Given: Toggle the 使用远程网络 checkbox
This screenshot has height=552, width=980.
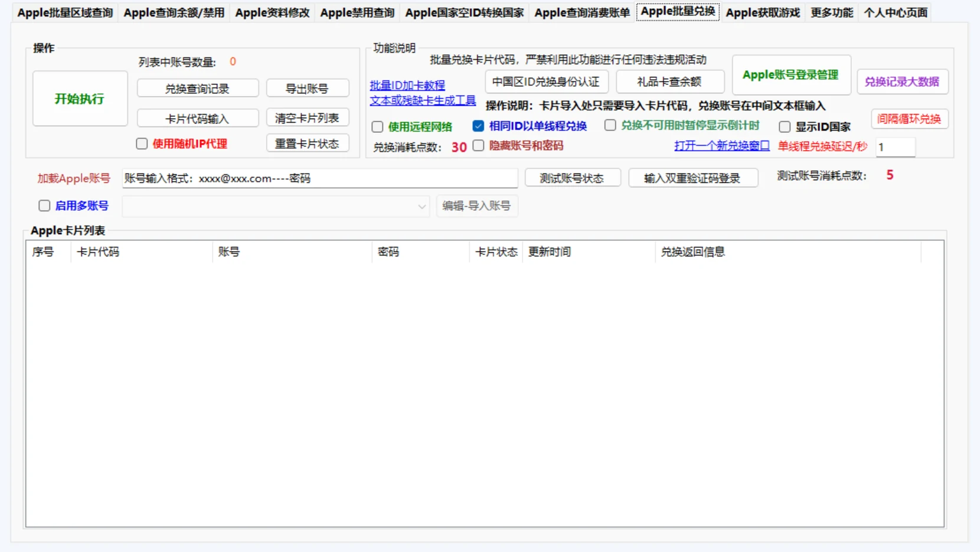Looking at the screenshot, I should (377, 127).
